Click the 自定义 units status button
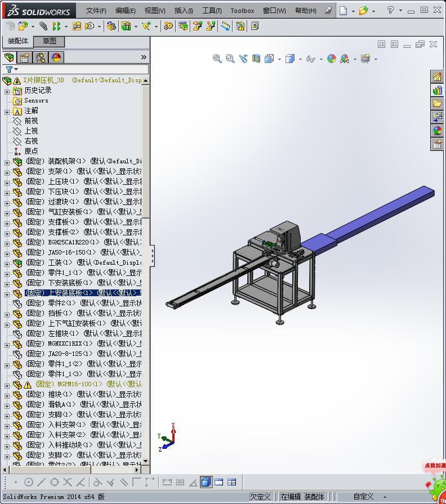The height and width of the screenshot is (504, 446). [x=363, y=497]
